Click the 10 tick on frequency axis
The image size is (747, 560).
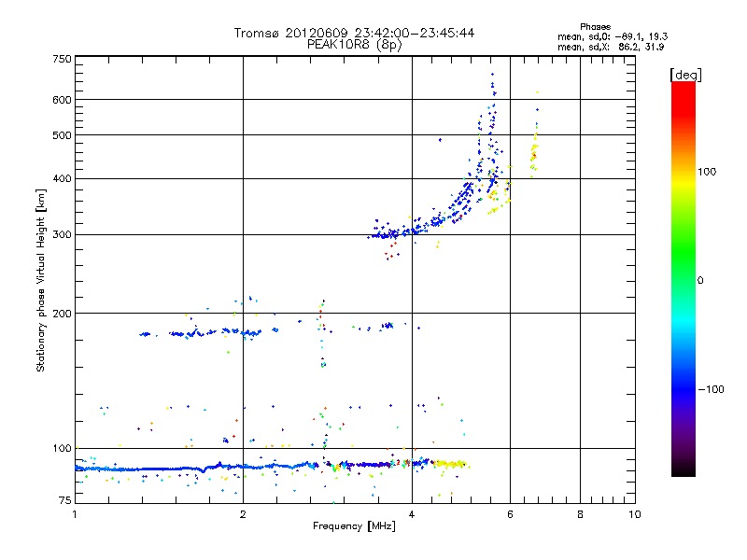[634, 514]
